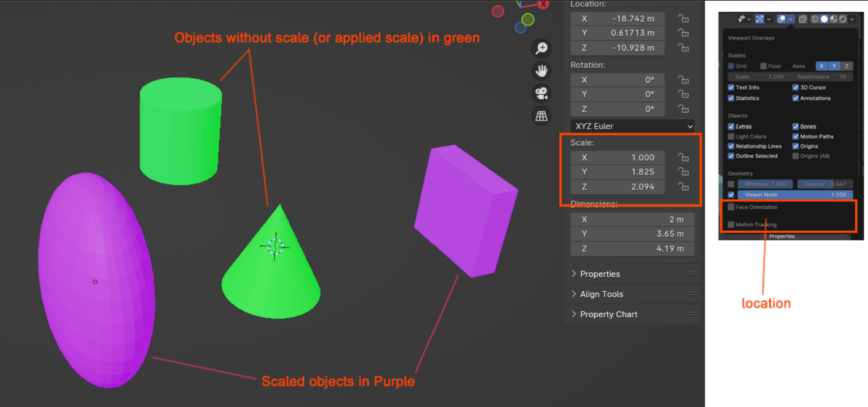
Task: Lock the Location Z value
Action: pyautogui.click(x=684, y=48)
